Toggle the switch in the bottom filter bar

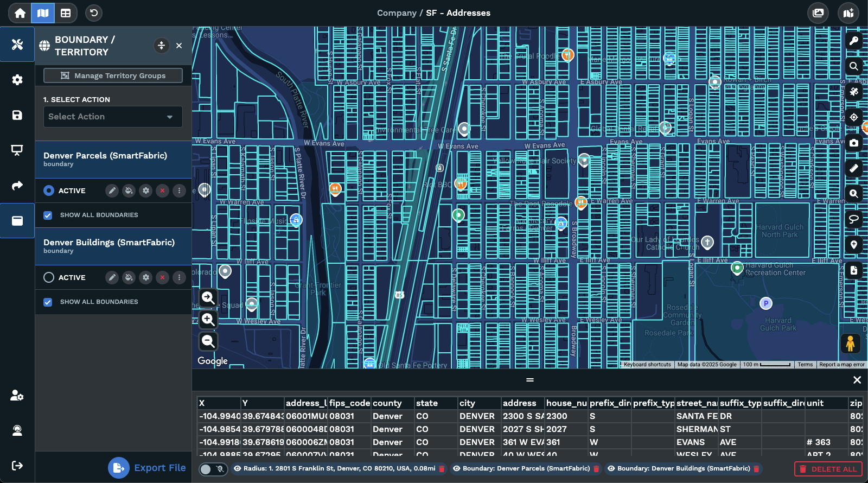(x=213, y=469)
